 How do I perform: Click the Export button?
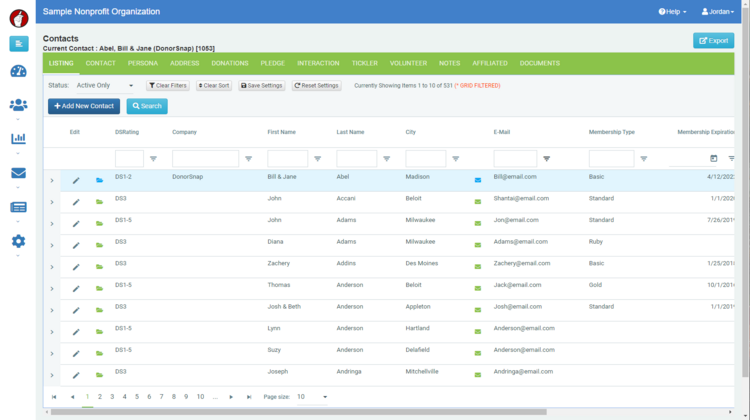point(714,41)
